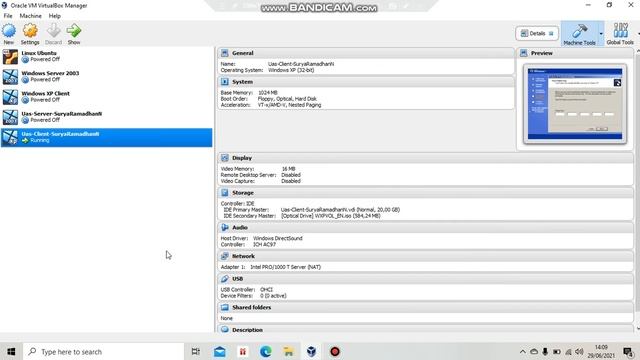Screen dimensions: 640x360
Task: Show hidden tray icons chevron
Action: pyautogui.click(x=522, y=351)
